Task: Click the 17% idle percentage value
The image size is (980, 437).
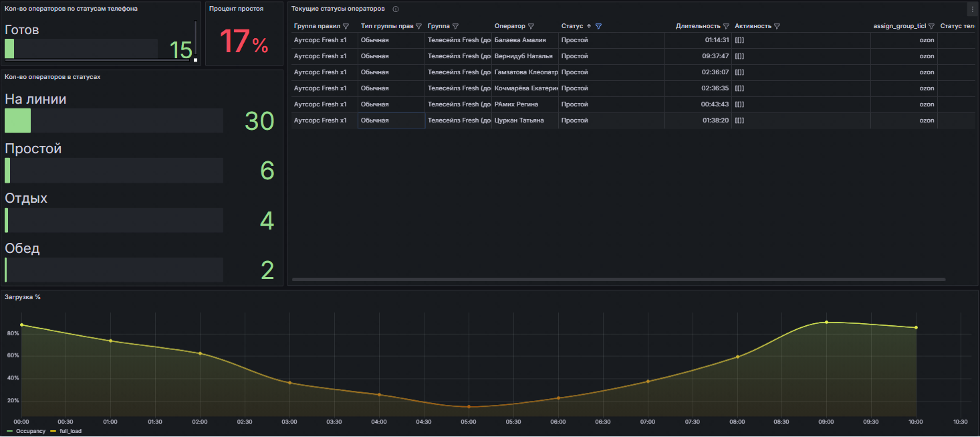Action: pos(243,41)
